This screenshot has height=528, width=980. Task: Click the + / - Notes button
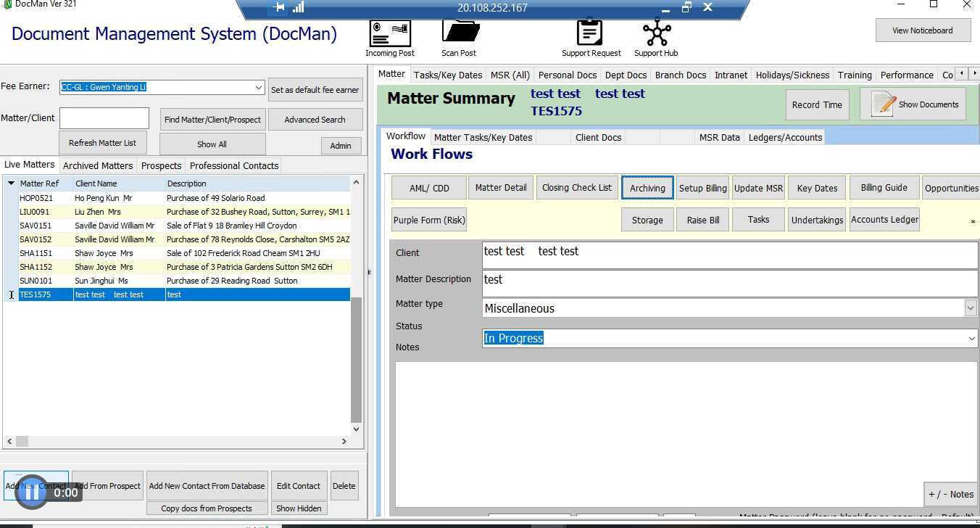pyautogui.click(x=951, y=495)
